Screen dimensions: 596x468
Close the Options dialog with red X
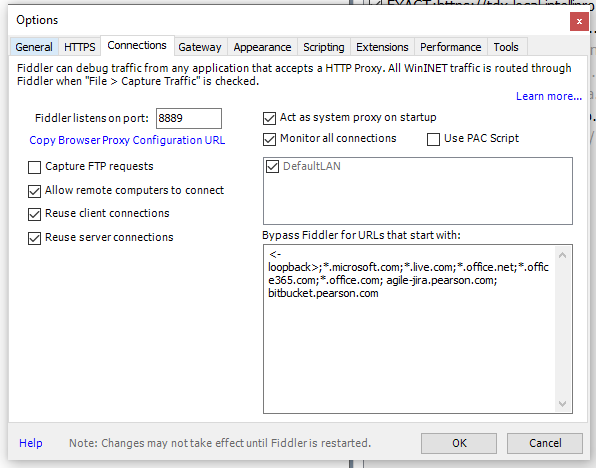pos(579,22)
